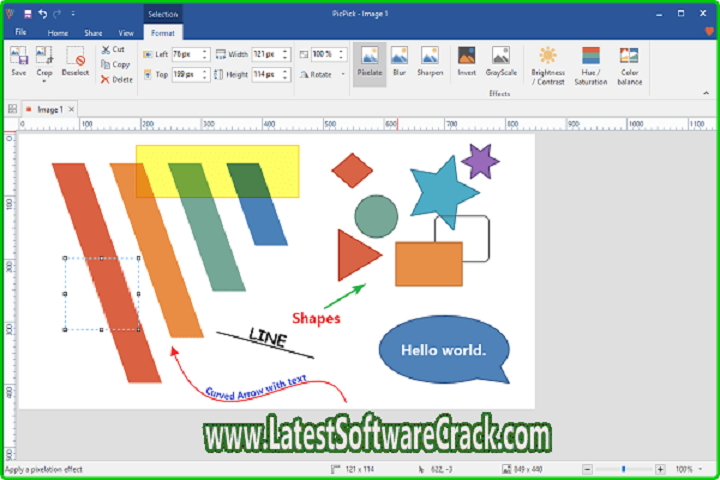Open the File menu

point(20,33)
